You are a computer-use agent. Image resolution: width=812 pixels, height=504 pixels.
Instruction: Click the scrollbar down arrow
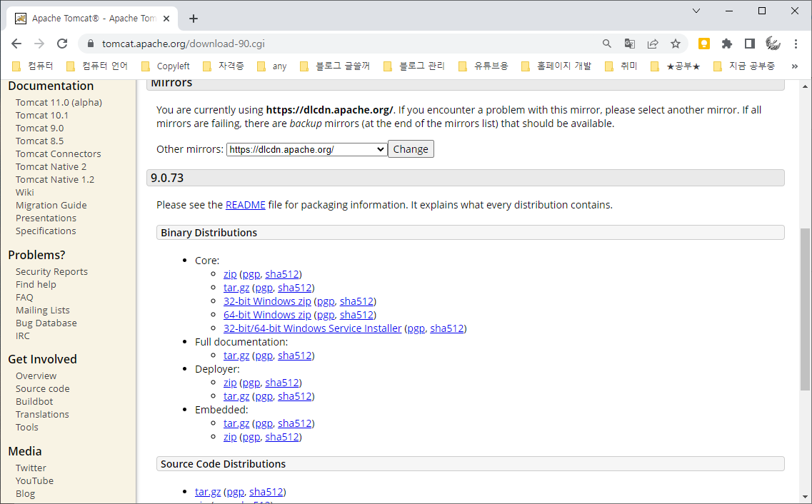pos(805,498)
